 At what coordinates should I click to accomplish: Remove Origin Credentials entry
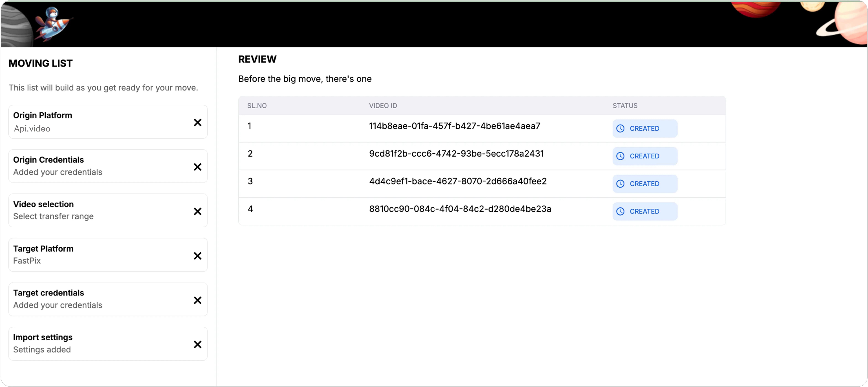click(198, 166)
